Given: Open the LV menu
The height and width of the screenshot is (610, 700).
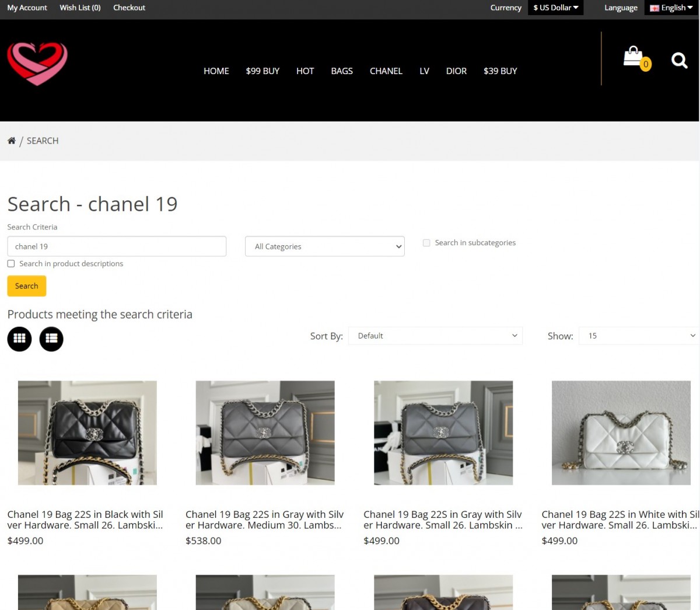Looking at the screenshot, I should (x=424, y=71).
